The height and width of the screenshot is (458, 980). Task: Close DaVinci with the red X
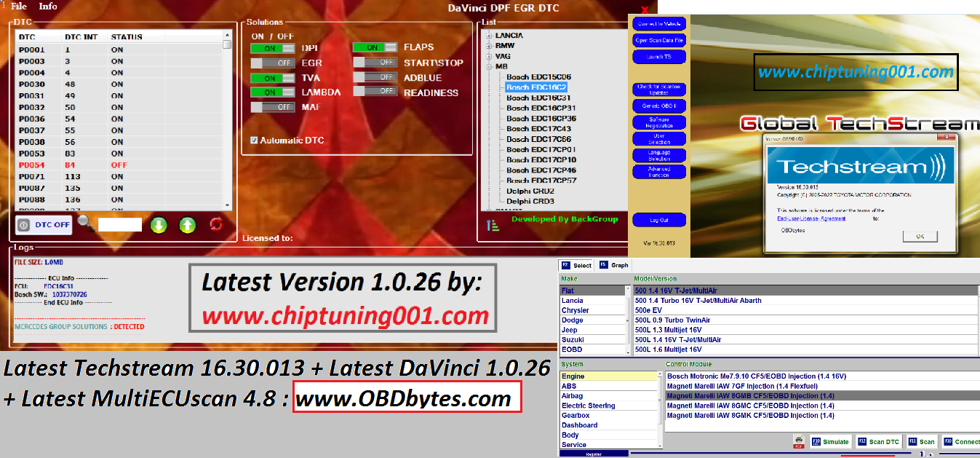coord(644,9)
